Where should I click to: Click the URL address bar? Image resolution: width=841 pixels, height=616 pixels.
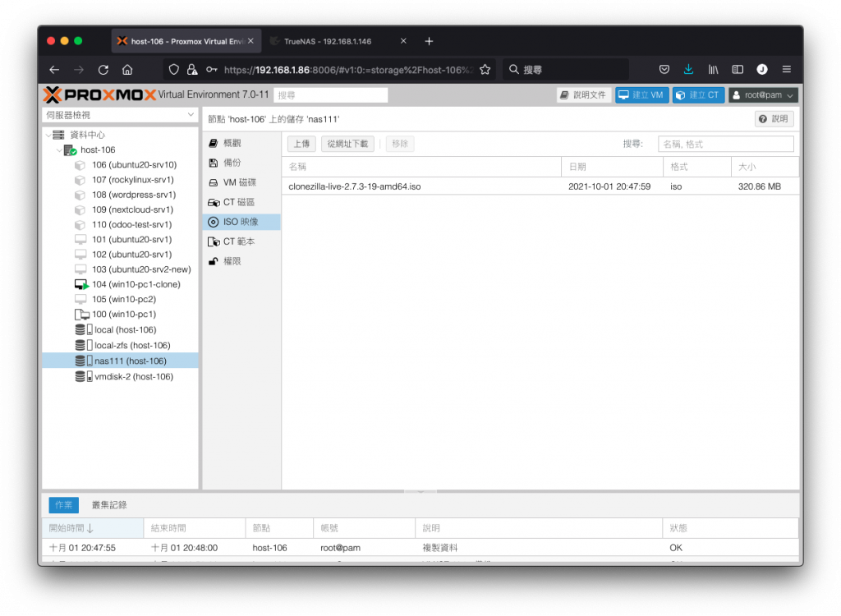(348, 70)
